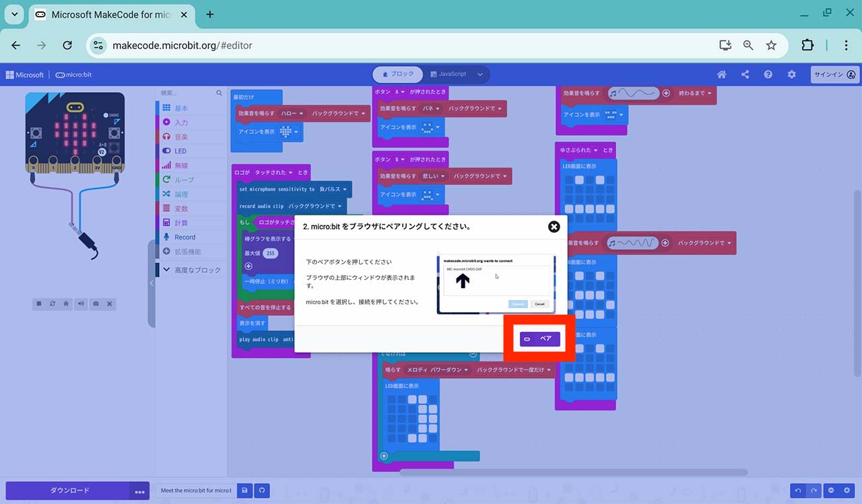862x504 pixels.
Task: Close the micro:bit pairing dialog
Action: pos(554,227)
